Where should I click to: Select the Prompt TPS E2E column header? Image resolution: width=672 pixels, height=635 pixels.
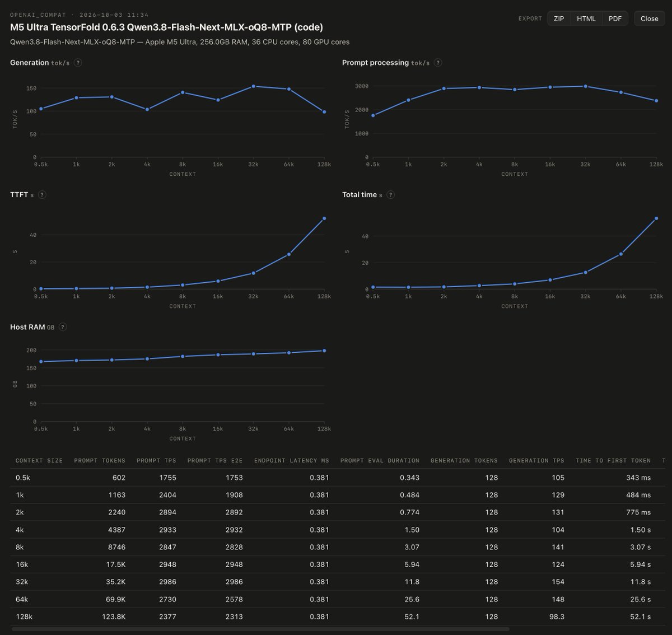[215, 460]
